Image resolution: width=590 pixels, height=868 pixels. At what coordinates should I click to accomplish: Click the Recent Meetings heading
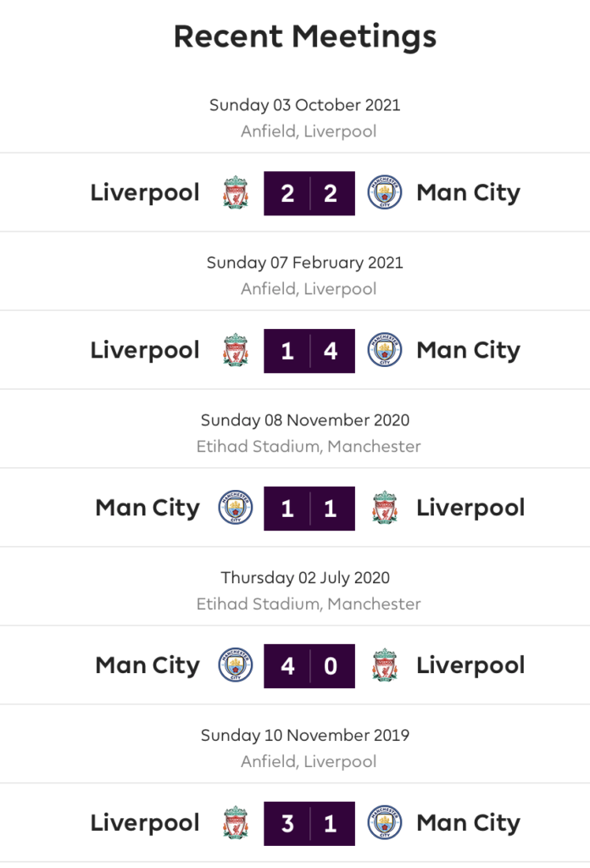tap(305, 37)
